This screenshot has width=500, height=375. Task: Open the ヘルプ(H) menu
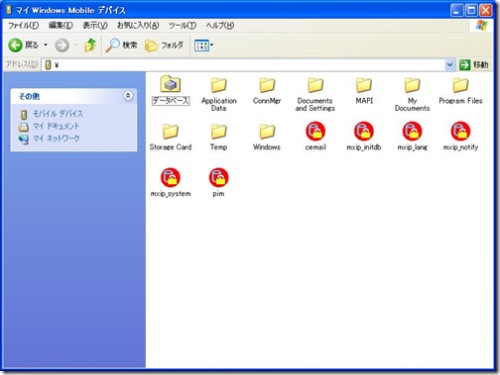tap(220, 25)
